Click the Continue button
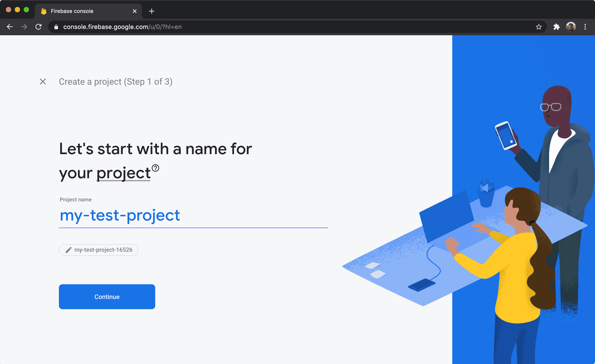595x364 pixels. click(x=107, y=297)
